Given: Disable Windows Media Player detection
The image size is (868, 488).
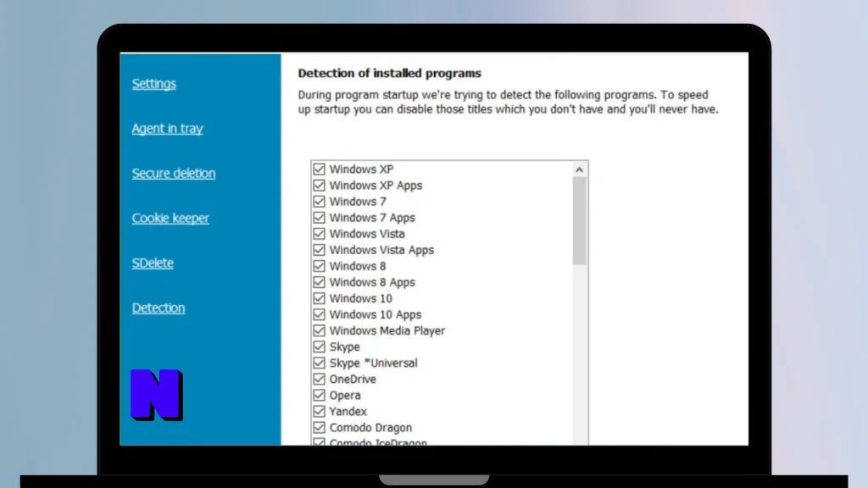Looking at the screenshot, I should (319, 330).
